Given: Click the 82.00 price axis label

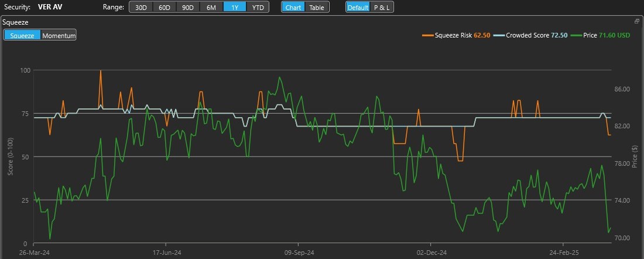Looking at the screenshot, I should click(622, 126).
